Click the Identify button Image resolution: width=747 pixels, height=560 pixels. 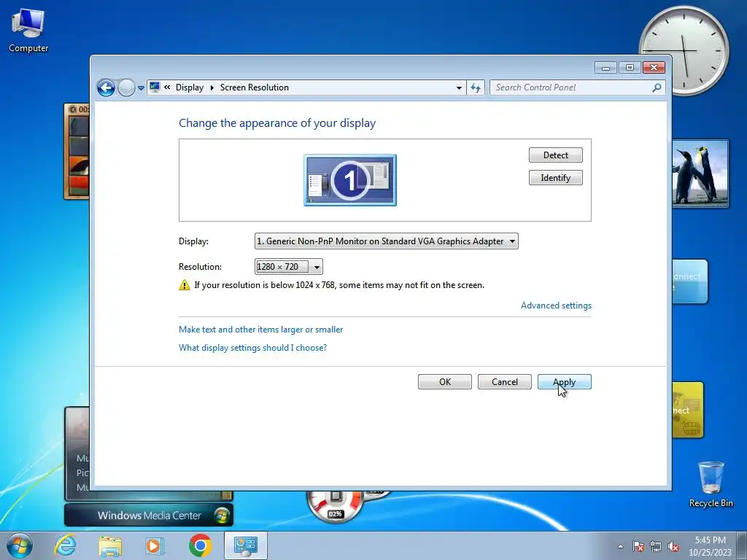(555, 178)
